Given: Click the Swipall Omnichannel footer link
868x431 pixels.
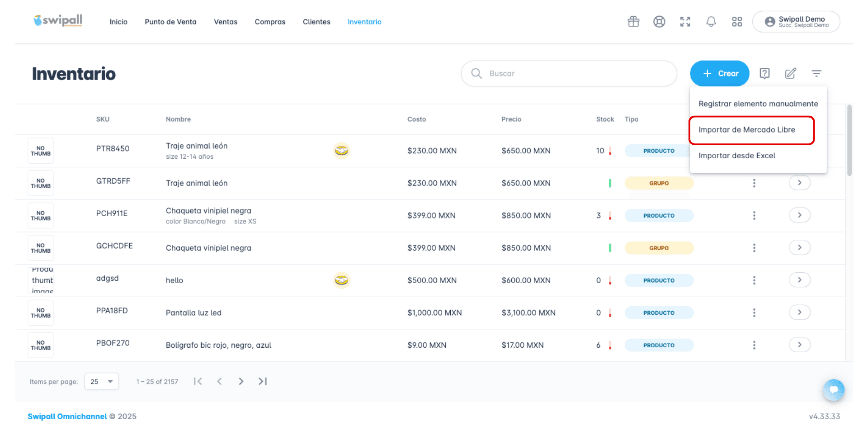Looking at the screenshot, I should 67,417.
